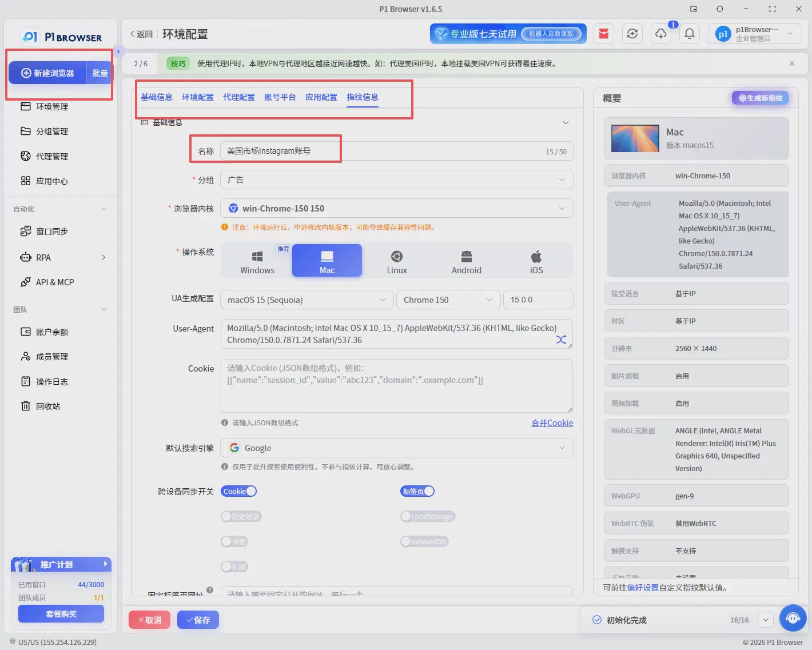Toggle the Cookie sync switch
The width and height of the screenshot is (812, 650).
[239, 492]
